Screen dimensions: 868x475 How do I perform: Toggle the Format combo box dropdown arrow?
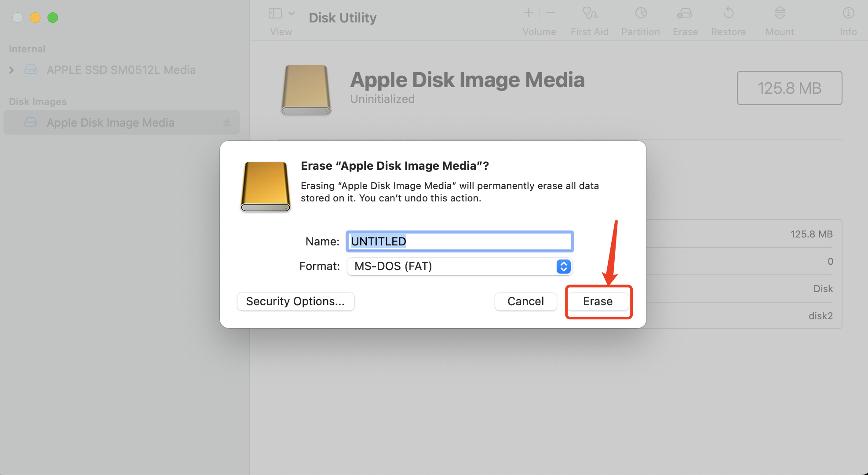562,266
